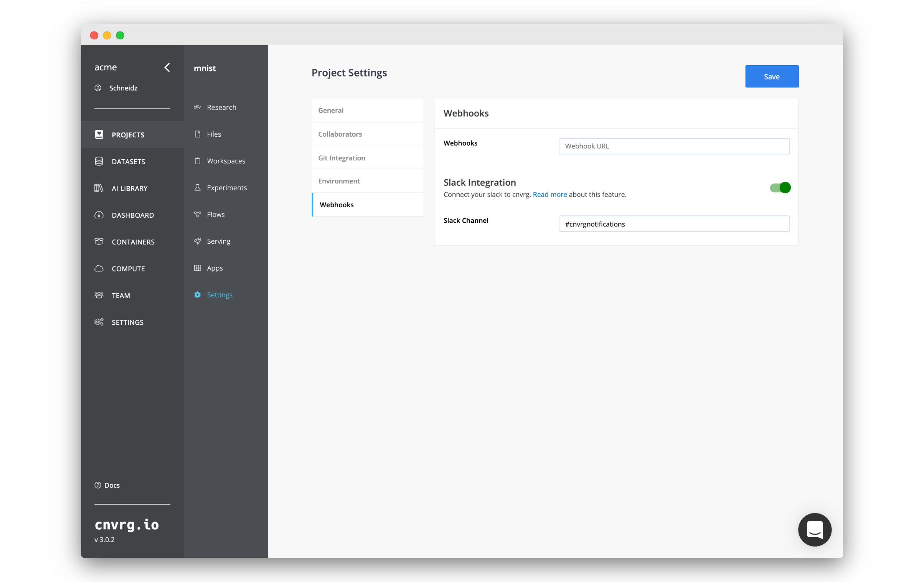924x582 pixels.
Task: Open CONTAINERS section label
Action: (x=133, y=242)
